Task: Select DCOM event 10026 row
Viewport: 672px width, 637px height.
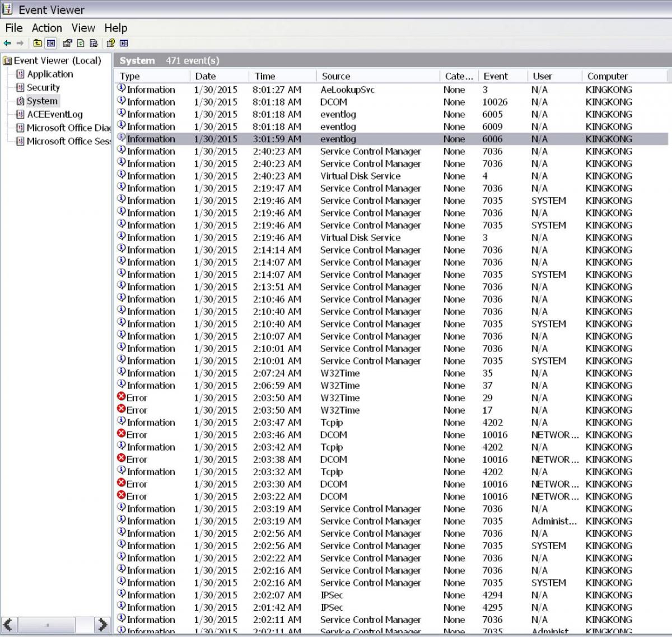Action: tap(391, 102)
